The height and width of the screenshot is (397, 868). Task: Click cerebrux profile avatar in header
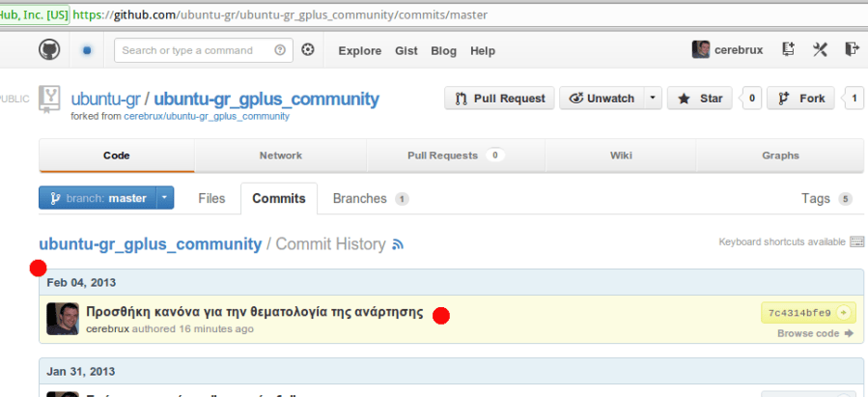pos(701,50)
